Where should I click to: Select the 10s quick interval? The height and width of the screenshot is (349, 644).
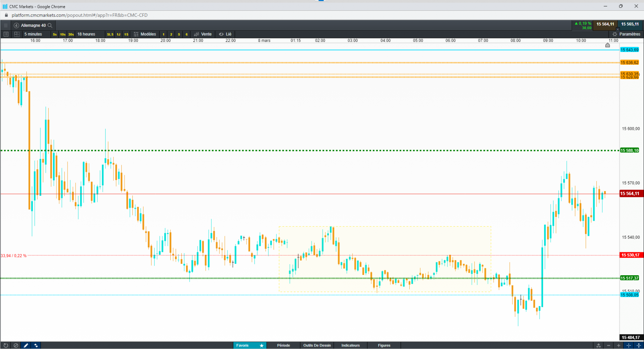[63, 34]
